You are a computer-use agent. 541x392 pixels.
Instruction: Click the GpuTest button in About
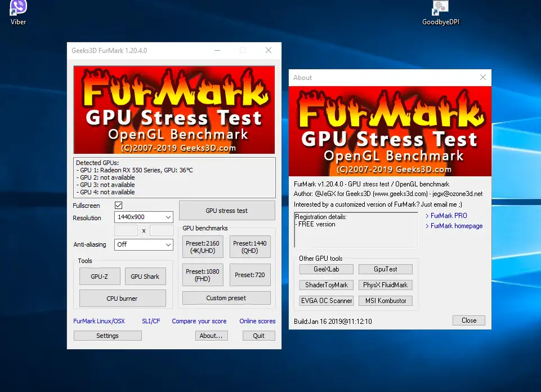386,269
